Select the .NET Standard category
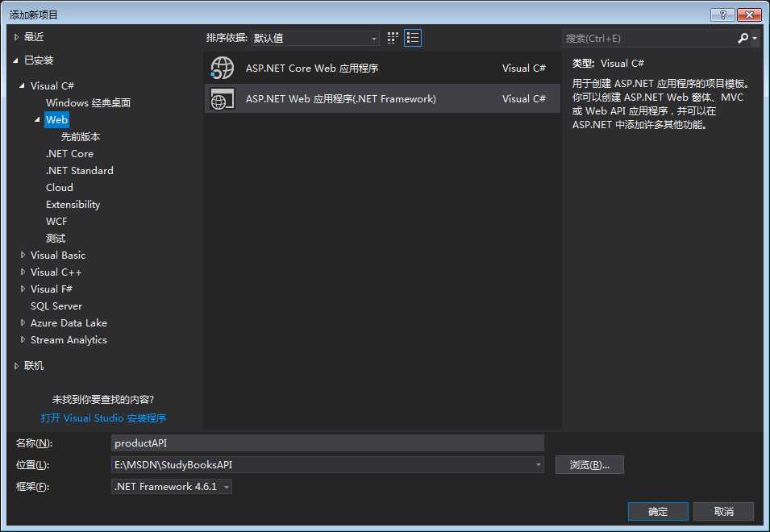 (80, 170)
